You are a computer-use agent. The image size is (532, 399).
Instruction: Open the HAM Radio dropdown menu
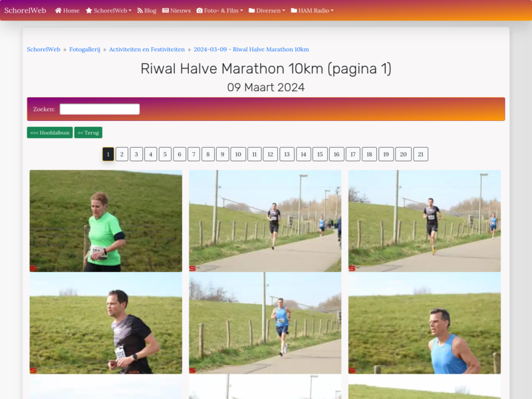[x=312, y=11]
